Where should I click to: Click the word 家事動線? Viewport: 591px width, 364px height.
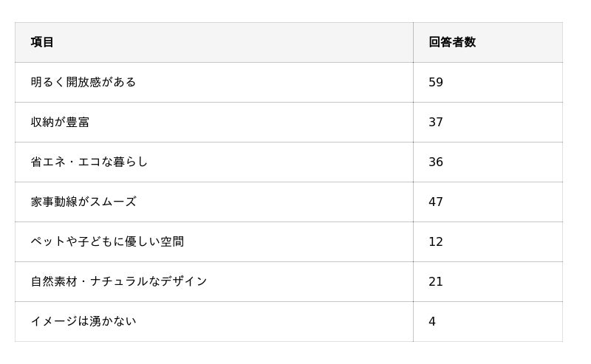[54, 202]
